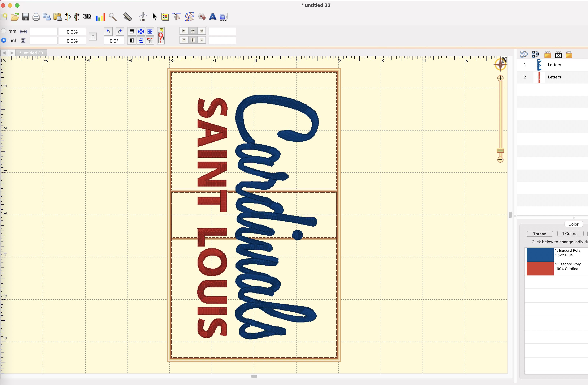The image size is (588, 385).
Task: Align left edges button
Action: (x=184, y=31)
